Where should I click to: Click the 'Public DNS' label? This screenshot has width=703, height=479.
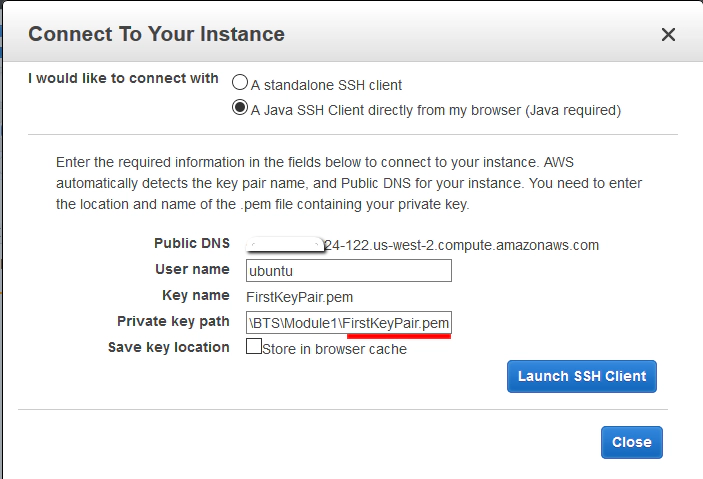pos(192,243)
